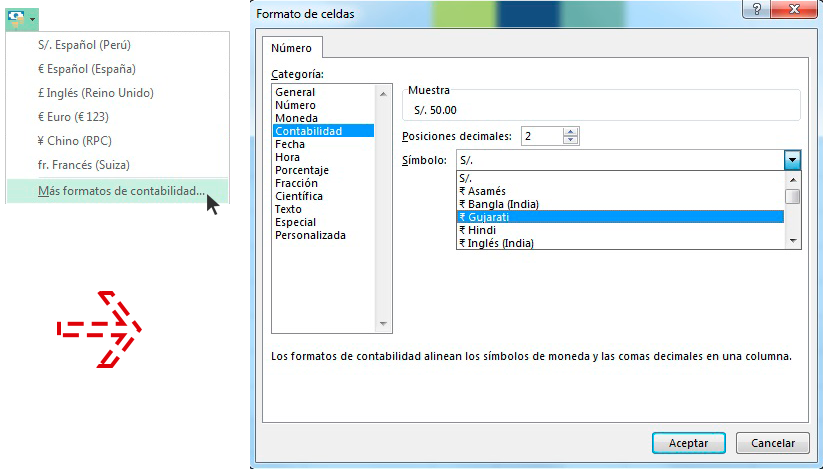Click the dialog help question mark button
Image resolution: width=823 pixels, height=469 pixels.
757,9
